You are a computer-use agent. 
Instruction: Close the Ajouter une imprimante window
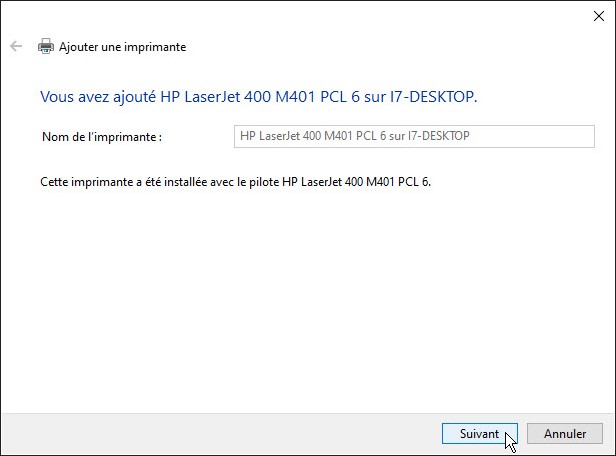click(x=598, y=14)
